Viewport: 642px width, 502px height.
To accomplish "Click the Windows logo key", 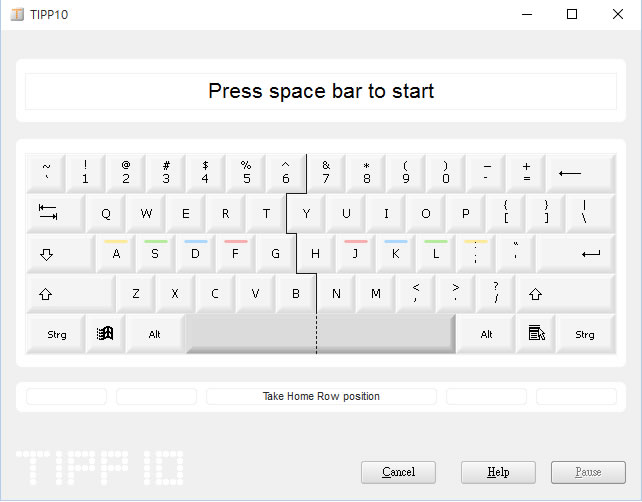I will 105,334.
